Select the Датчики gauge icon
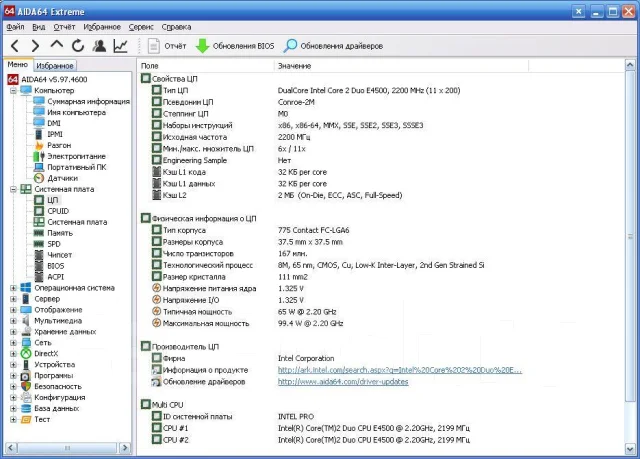This screenshot has width=640, height=459. pyautogui.click(x=39, y=178)
